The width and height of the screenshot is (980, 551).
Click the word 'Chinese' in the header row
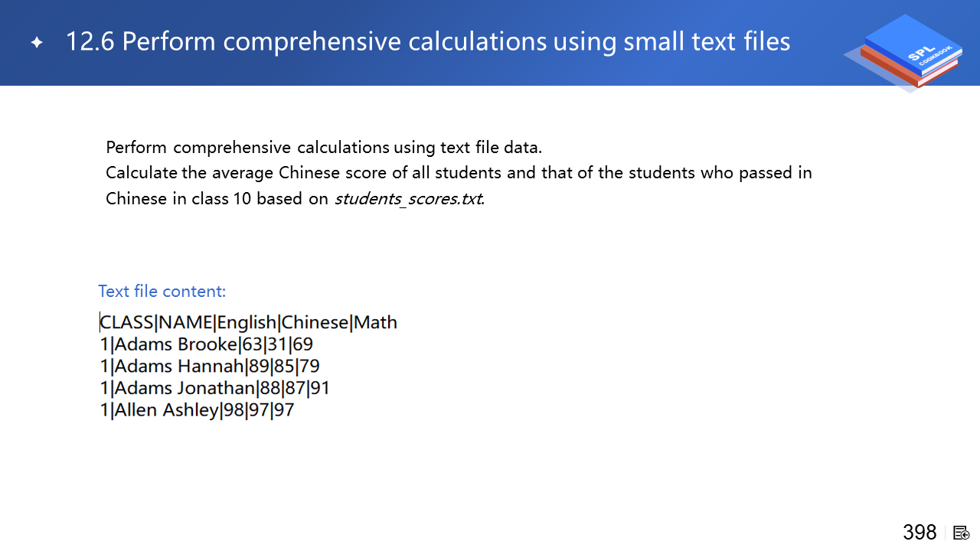pos(315,322)
